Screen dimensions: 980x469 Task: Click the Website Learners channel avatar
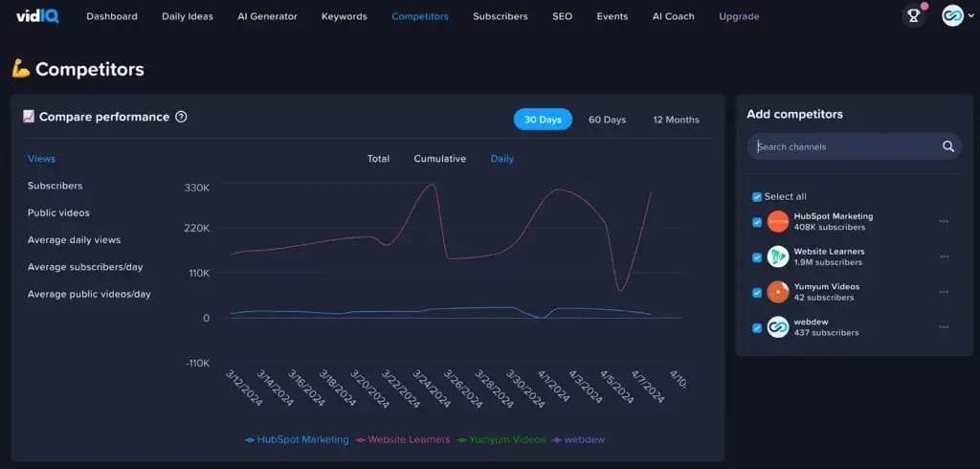(x=777, y=257)
